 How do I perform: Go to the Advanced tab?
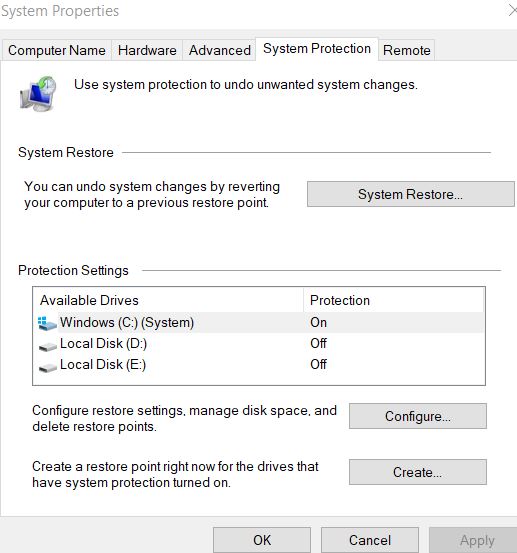219,50
